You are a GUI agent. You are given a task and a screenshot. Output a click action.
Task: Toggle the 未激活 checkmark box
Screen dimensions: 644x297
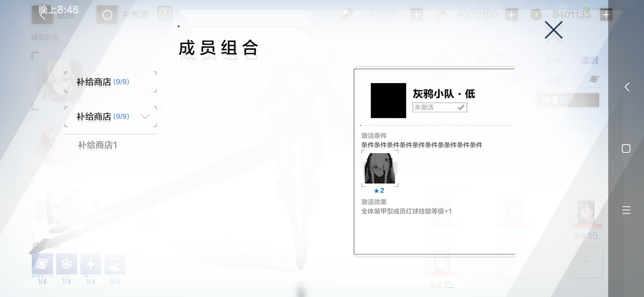440,107
